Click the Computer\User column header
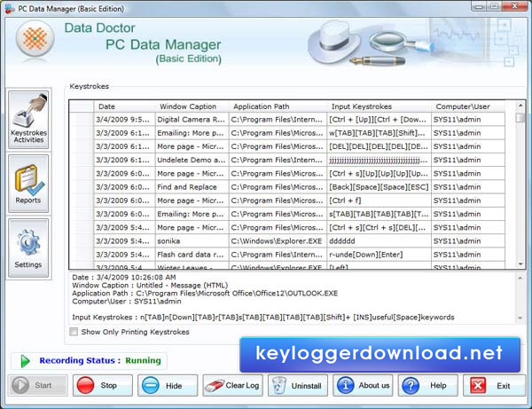The height and width of the screenshot is (409, 532). (468, 106)
